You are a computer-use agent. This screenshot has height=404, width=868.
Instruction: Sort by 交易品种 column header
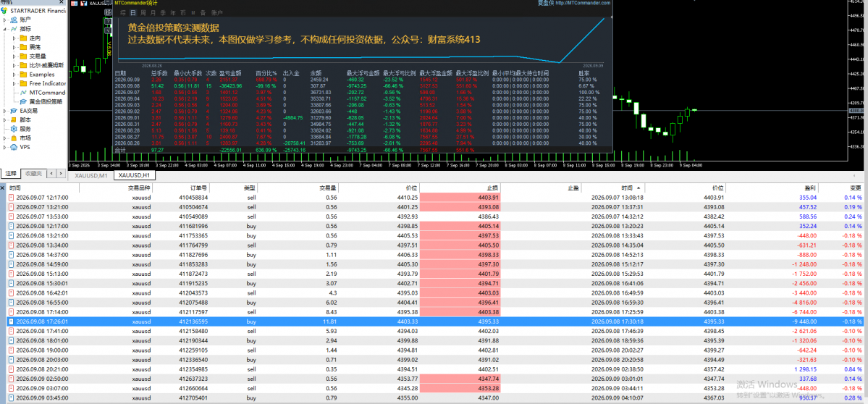click(x=139, y=188)
